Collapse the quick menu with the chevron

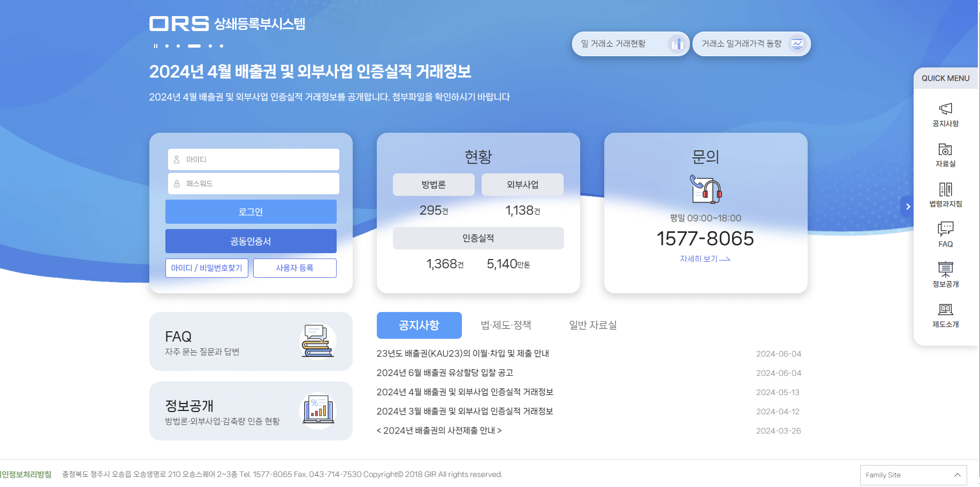tap(908, 206)
